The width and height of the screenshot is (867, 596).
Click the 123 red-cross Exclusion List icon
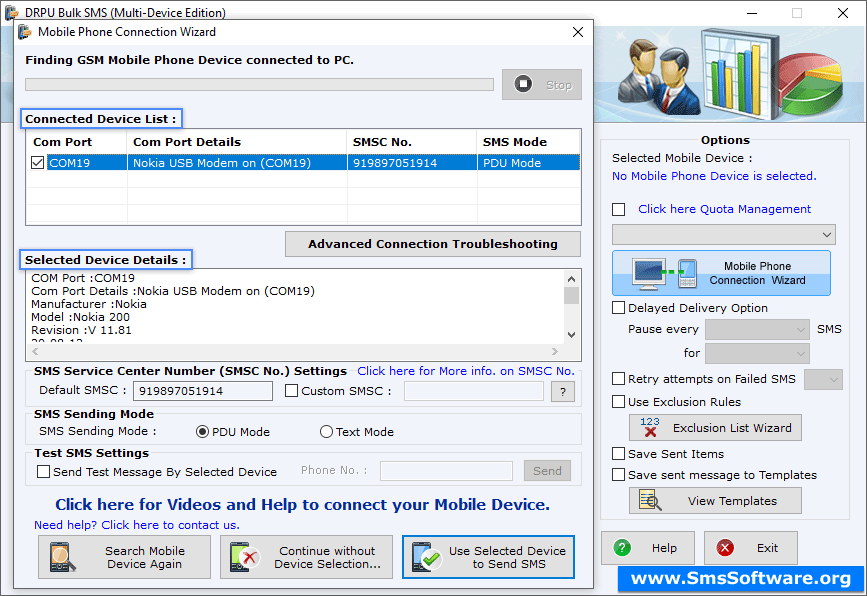(x=650, y=427)
